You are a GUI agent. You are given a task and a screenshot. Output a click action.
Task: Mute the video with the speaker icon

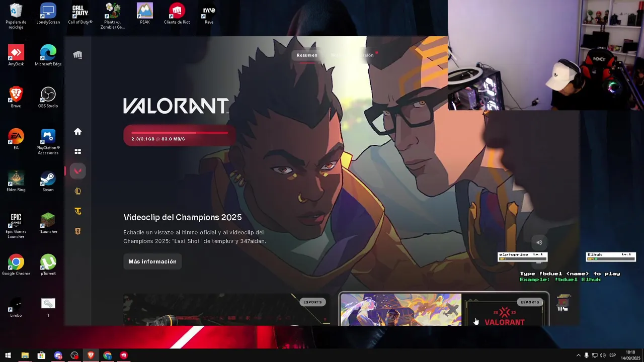pyautogui.click(x=539, y=242)
